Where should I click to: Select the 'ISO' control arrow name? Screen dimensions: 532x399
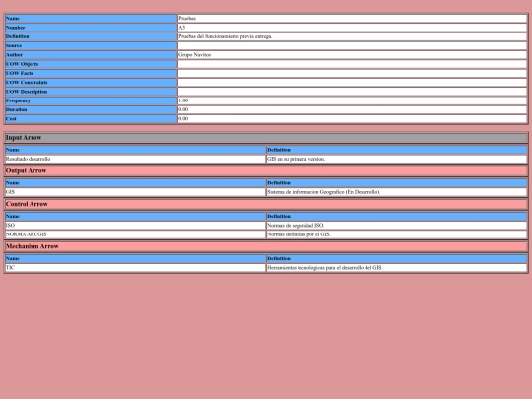10,226
